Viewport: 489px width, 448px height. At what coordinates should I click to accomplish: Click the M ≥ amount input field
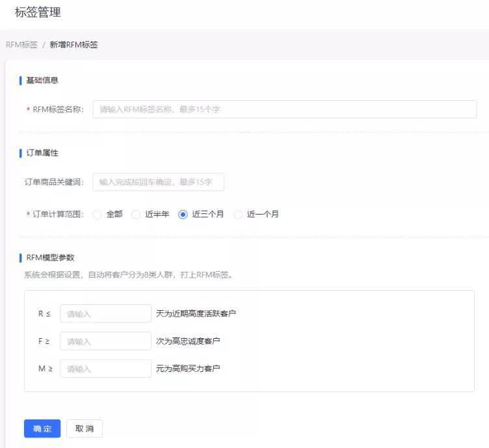coord(105,369)
